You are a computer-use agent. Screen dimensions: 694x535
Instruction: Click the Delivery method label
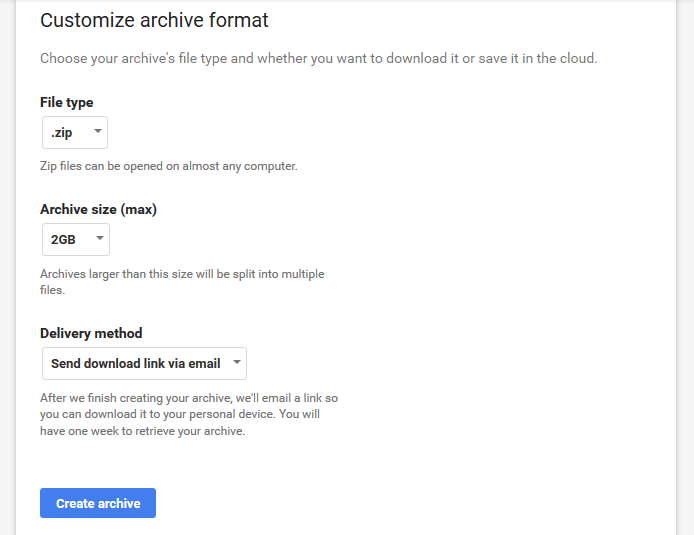pyautogui.click(x=91, y=333)
